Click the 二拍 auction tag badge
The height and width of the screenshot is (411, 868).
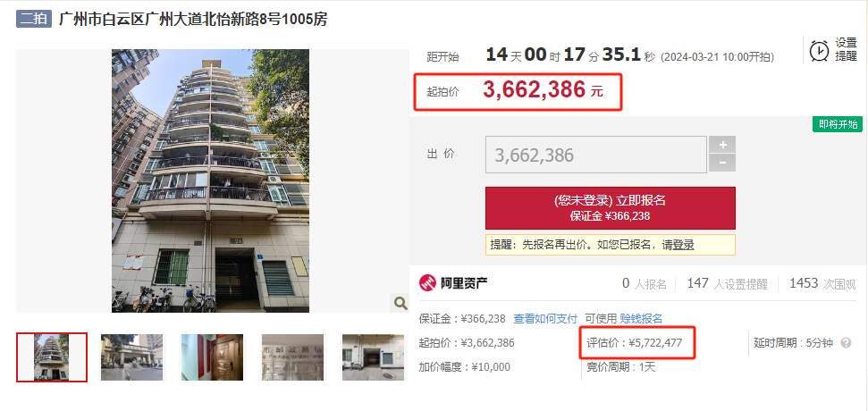[34, 20]
